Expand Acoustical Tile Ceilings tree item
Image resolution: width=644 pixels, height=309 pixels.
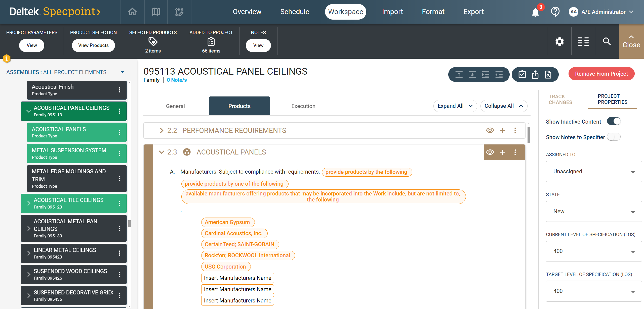pyautogui.click(x=29, y=203)
